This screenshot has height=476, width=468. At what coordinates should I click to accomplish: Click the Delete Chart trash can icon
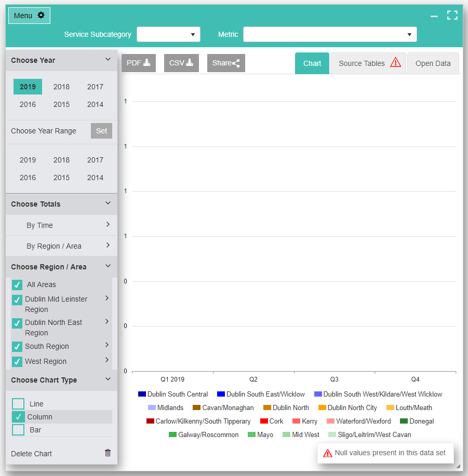(x=108, y=453)
